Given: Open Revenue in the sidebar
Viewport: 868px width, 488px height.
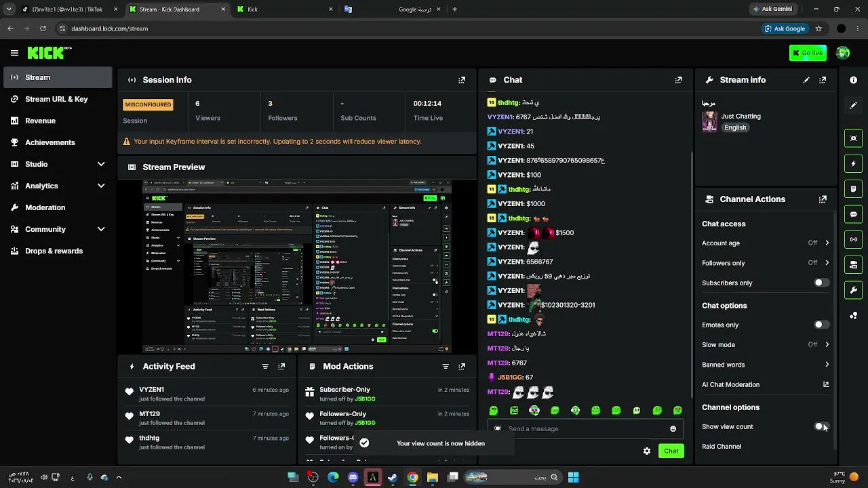Looking at the screenshot, I should tap(57, 121).
